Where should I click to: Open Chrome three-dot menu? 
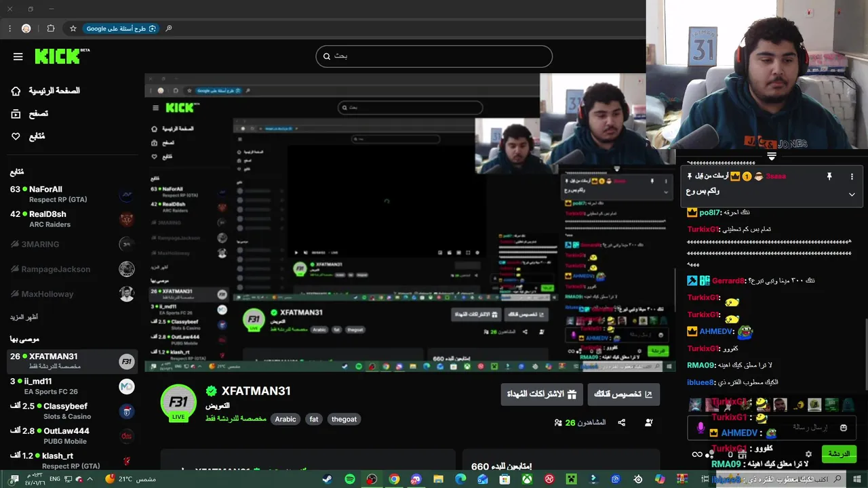click(9, 28)
